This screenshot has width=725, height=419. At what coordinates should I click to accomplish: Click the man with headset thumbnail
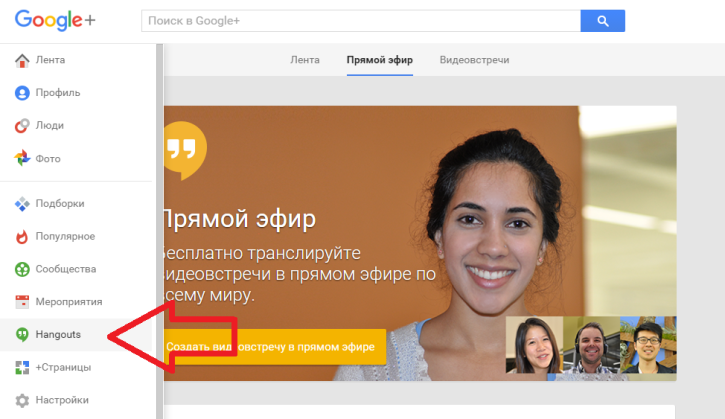[x=591, y=345]
